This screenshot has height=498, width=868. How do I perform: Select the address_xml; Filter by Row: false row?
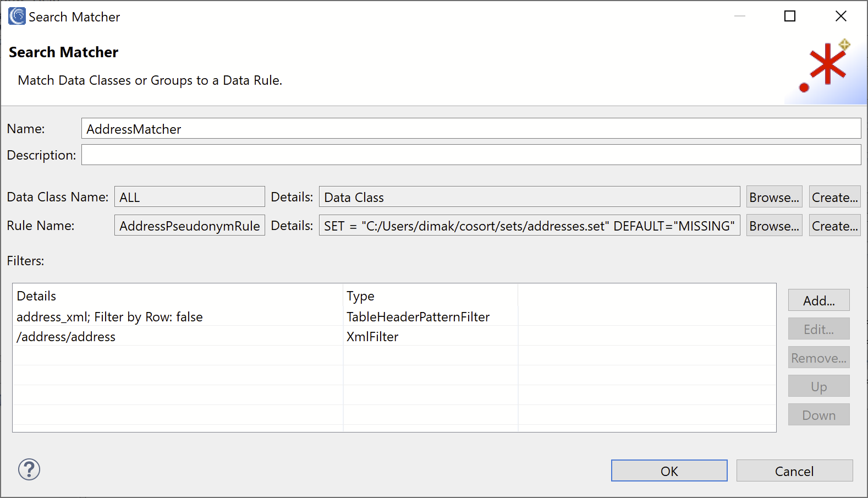394,316
